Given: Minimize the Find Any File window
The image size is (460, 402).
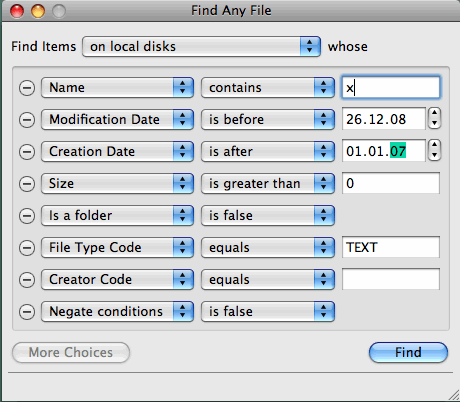Looking at the screenshot, I should (x=38, y=11).
